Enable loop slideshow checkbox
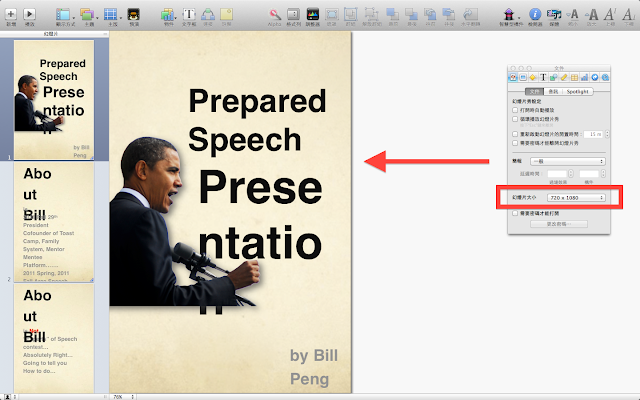This screenshot has height=400, width=640. [515, 119]
